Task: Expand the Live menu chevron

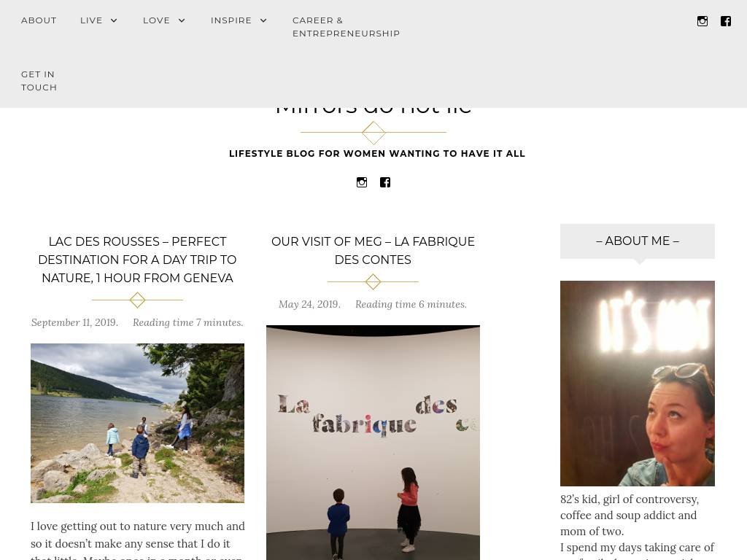Action: (x=114, y=20)
